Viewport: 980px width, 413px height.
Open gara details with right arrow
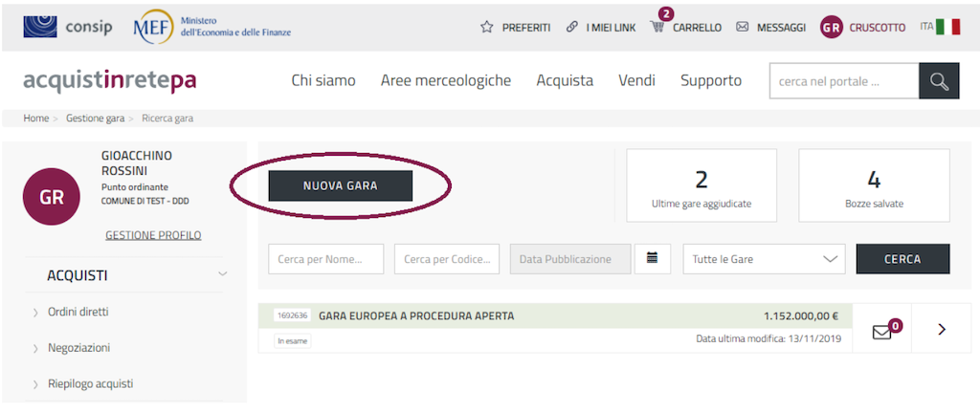941,329
